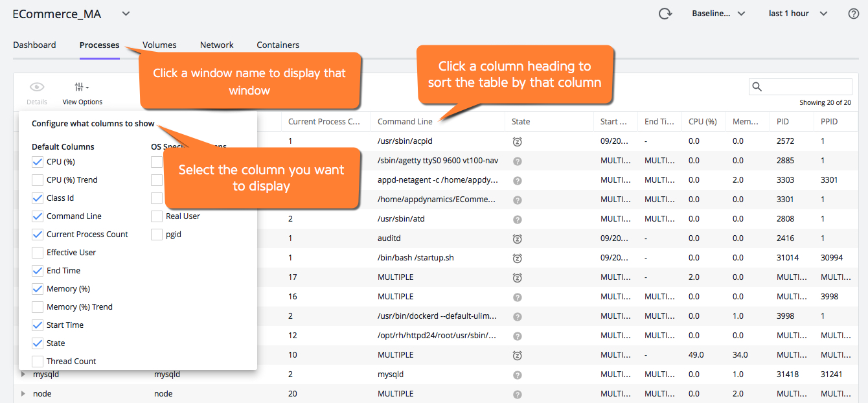
Task: Click the state icon in the row with 49.0 CPU
Action: coord(517,355)
